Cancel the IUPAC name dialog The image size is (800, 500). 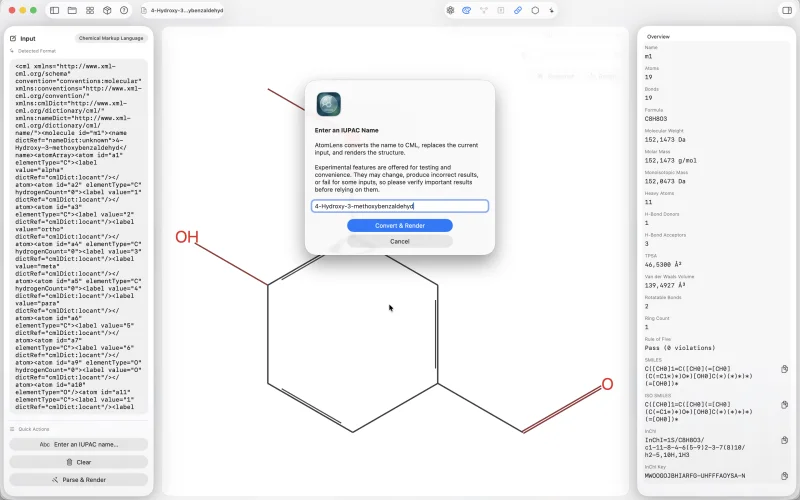399,241
